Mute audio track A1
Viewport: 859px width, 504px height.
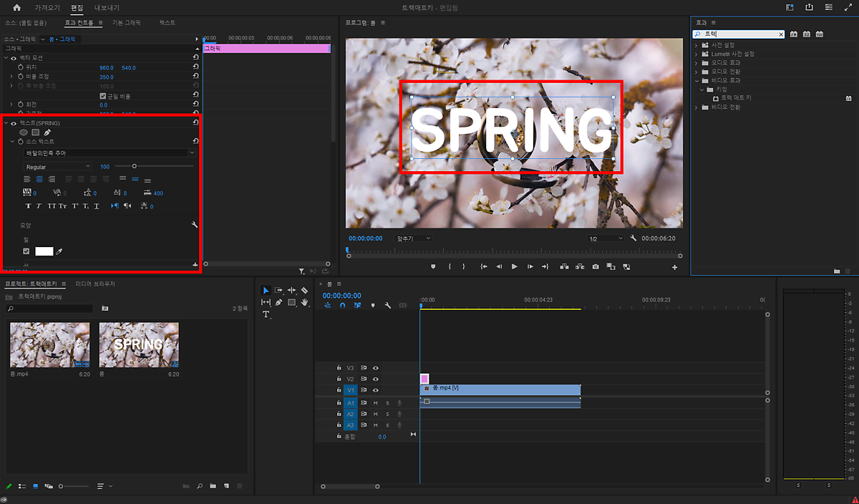pos(375,403)
